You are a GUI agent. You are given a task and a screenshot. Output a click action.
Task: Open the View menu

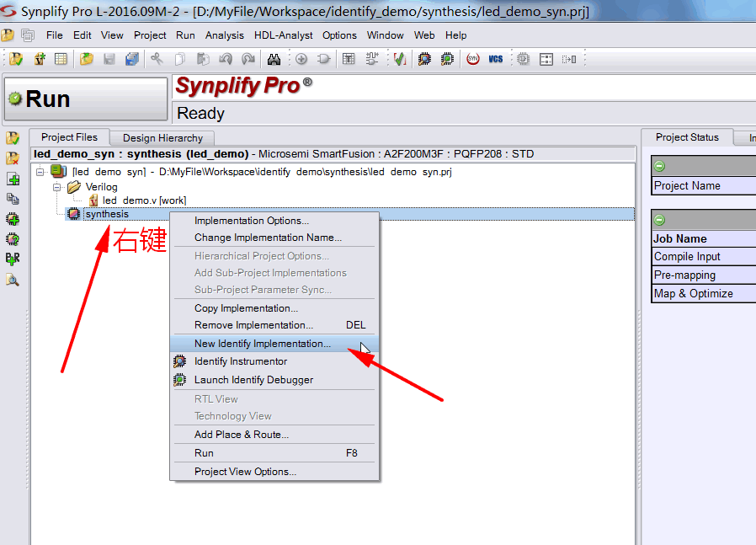click(112, 35)
